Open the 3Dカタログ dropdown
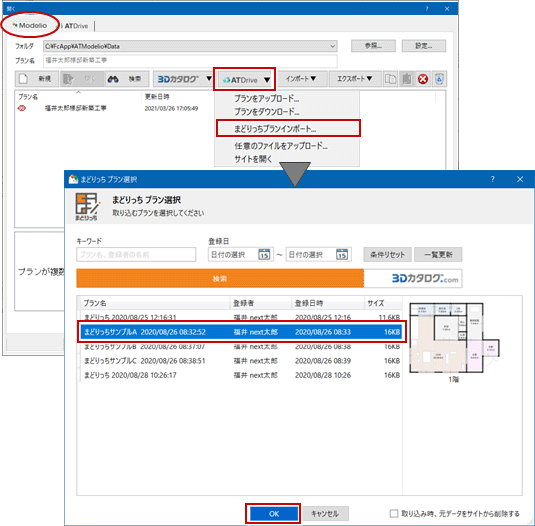 (184, 79)
